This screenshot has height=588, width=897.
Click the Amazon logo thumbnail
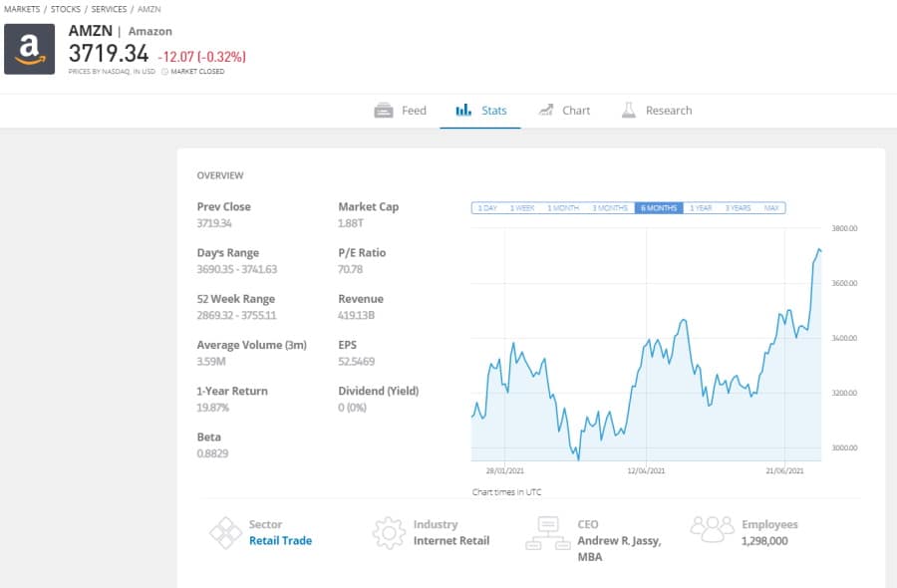[29, 49]
